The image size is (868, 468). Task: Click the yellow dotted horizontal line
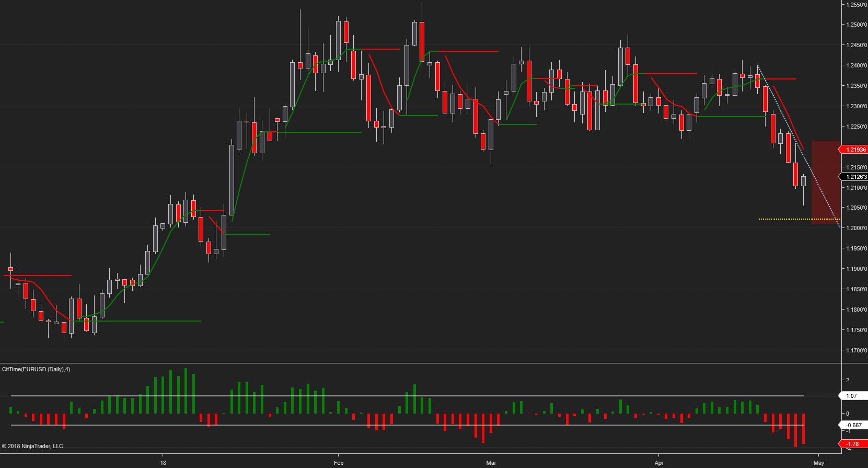tap(799, 219)
